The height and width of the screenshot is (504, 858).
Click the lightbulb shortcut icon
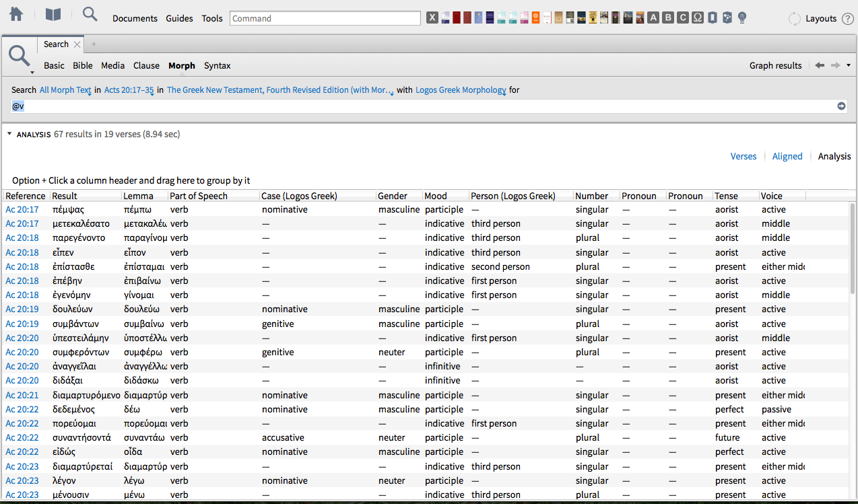point(741,17)
